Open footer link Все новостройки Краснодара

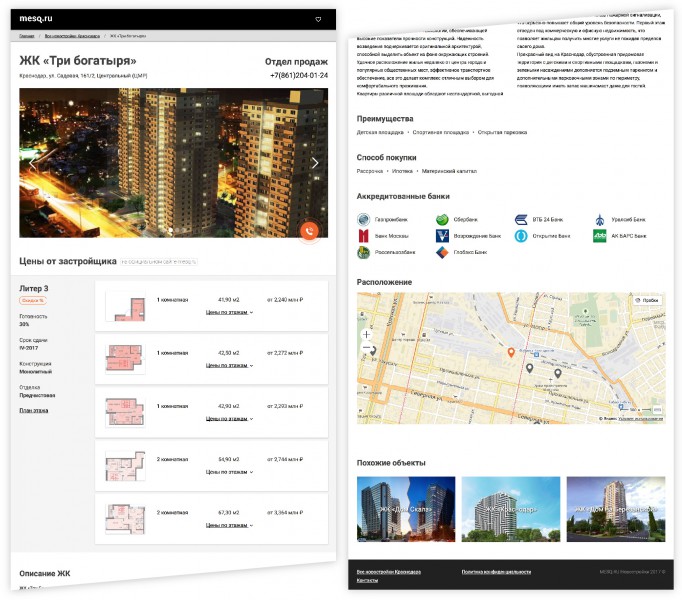tap(388, 572)
